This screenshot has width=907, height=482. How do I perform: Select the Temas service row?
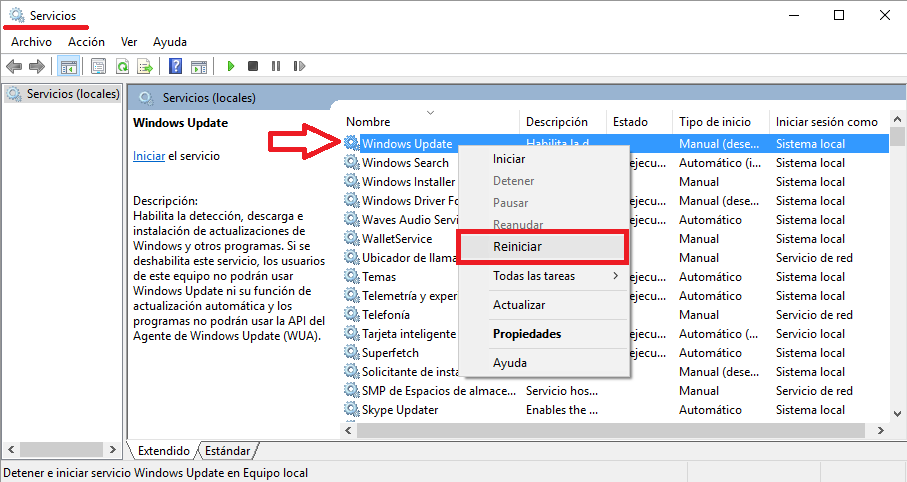click(x=616, y=277)
